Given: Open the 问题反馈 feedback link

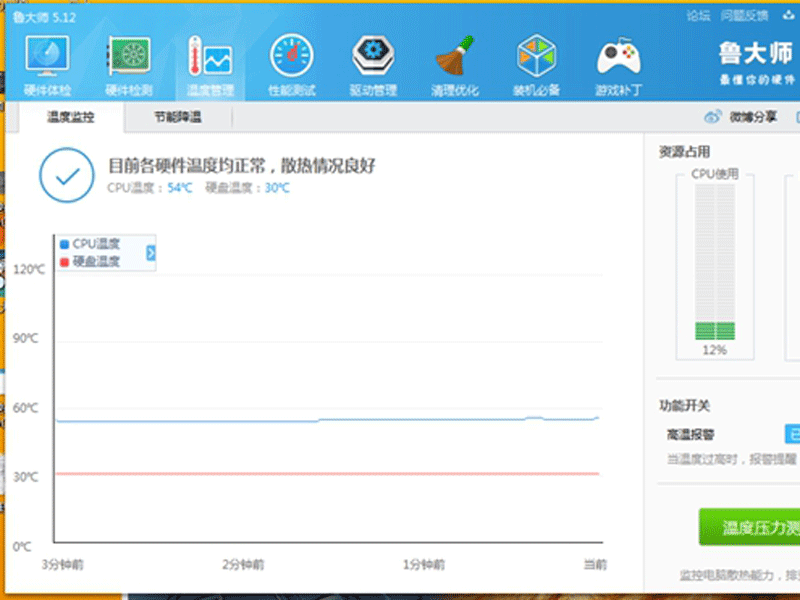Looking at the screenshot, I should tap(744, 16).
